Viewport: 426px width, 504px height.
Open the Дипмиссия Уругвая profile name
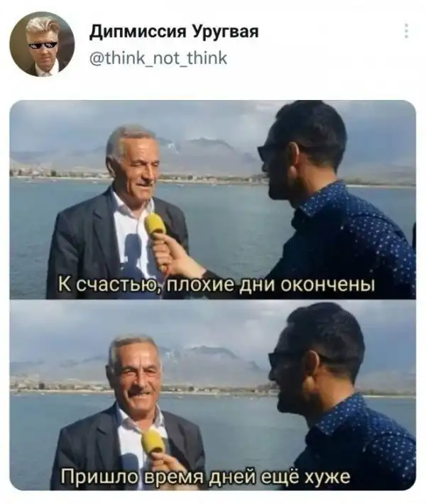point(174,32)
